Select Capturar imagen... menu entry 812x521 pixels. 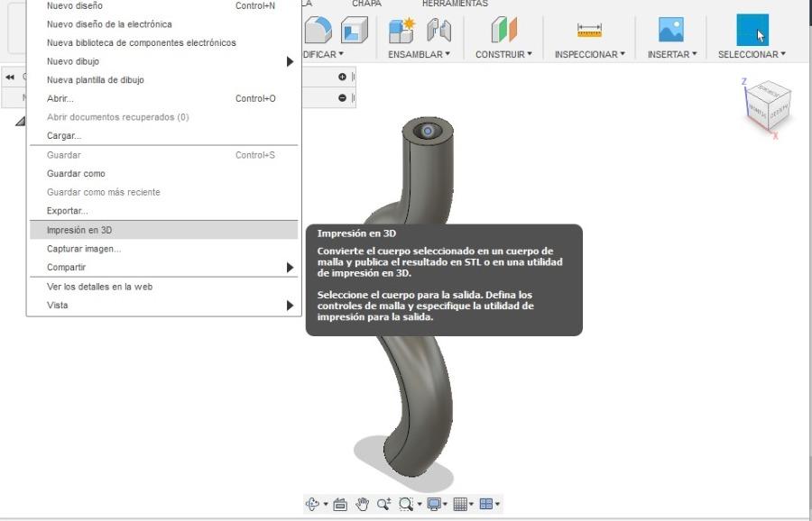163,249
